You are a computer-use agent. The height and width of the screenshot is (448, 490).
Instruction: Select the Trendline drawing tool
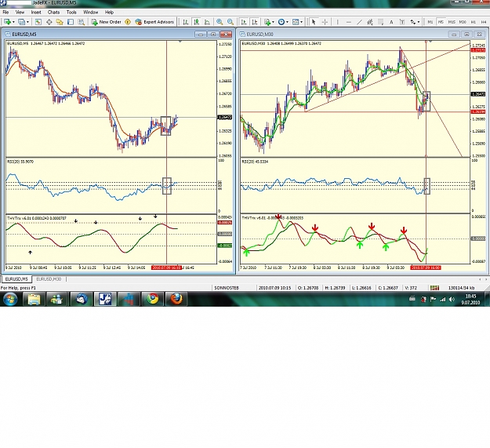click(x=359, y=22)
